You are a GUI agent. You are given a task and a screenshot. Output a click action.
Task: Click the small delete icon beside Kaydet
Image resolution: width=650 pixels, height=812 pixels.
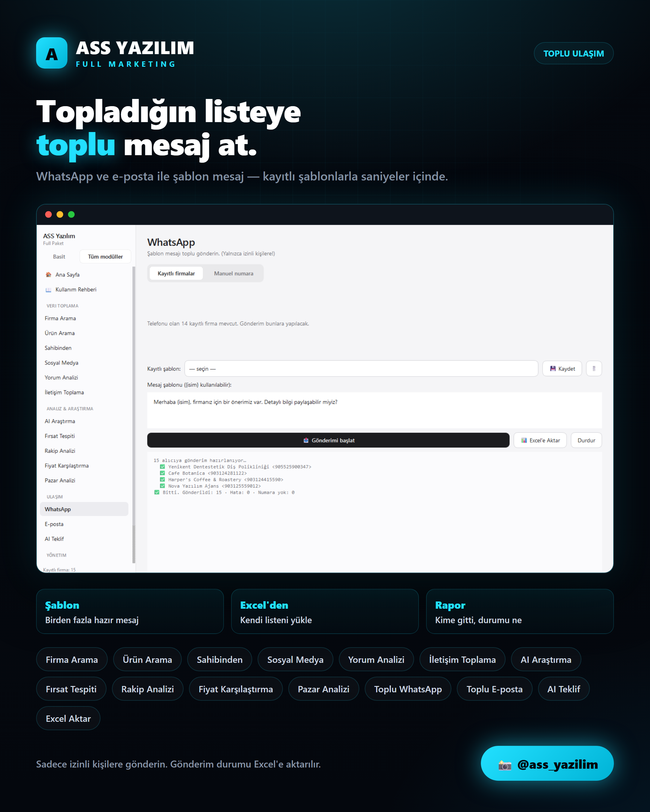[594, 368]
